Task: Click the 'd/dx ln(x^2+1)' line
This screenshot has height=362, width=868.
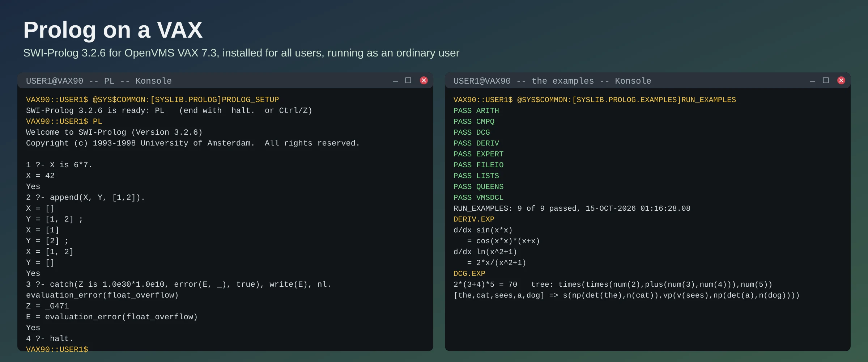Action: pos(485,252)
